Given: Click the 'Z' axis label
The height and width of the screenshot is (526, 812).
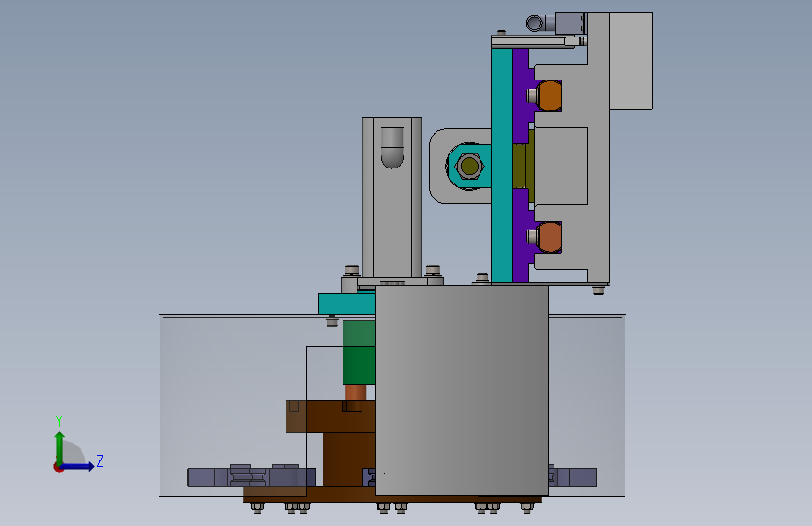Looking at the screenshot, I should pos(100,460).
